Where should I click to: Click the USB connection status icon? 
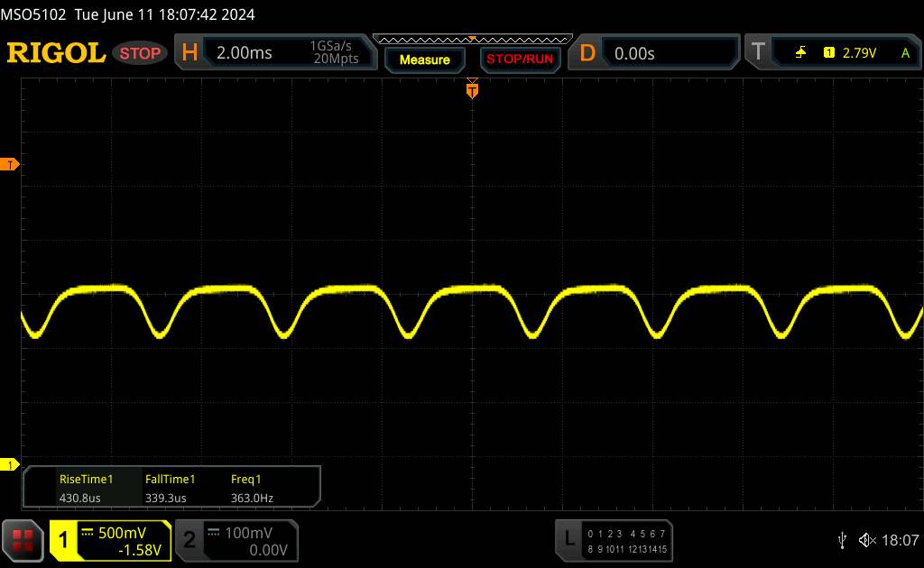point(842,540)
